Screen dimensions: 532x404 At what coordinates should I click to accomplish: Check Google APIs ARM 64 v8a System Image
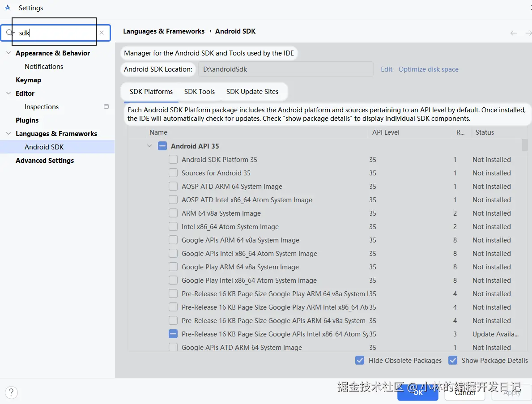click(x=173, y=240)
